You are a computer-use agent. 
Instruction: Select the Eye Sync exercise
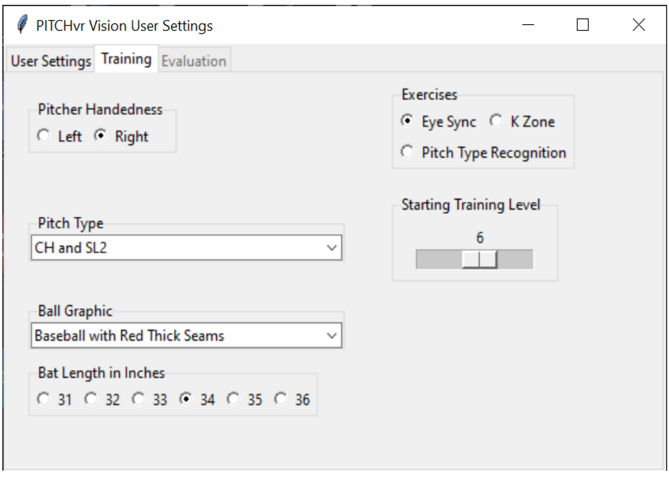point(407,122)
